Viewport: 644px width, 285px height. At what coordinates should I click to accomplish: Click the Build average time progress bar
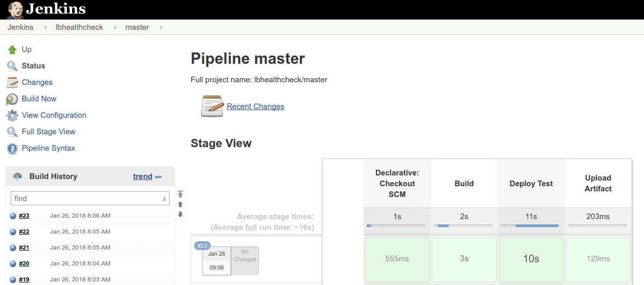[463, 226]
